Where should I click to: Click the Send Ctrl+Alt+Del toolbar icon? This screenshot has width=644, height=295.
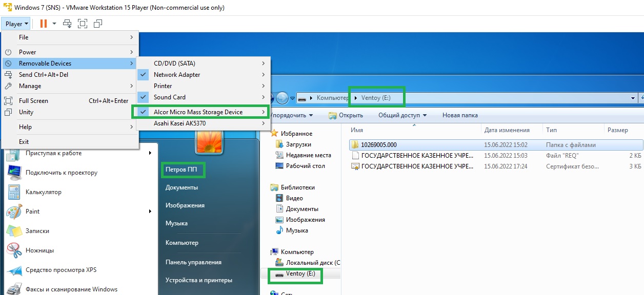tap(67, 24)
